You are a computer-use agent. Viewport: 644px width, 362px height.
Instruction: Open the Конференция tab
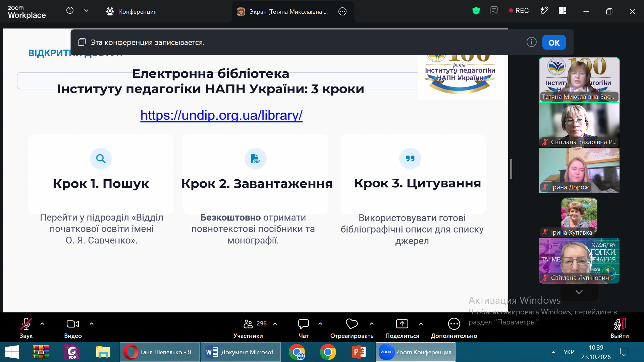pyautogui.click(x=131, y=11)
